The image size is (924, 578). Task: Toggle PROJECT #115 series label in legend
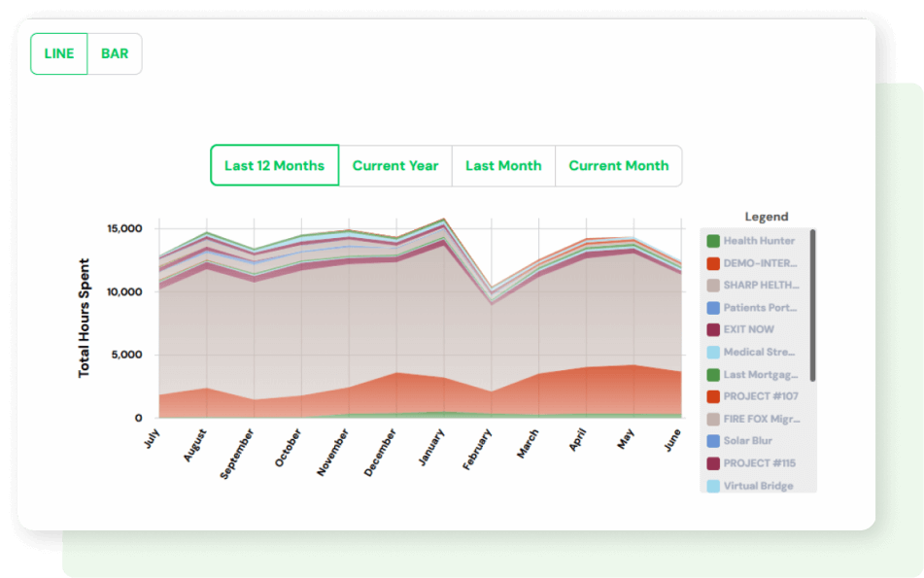click(760, 463)
